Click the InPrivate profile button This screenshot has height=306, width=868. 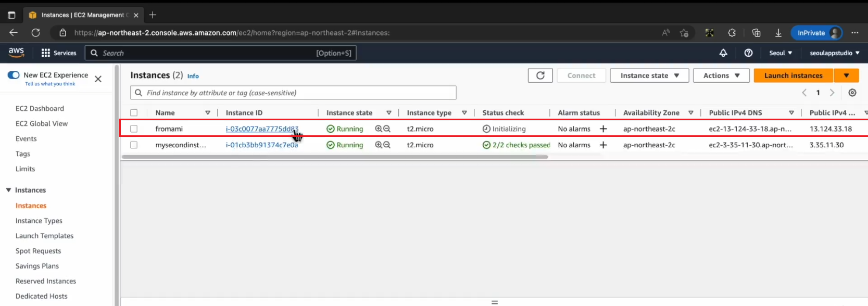point(816,33)
